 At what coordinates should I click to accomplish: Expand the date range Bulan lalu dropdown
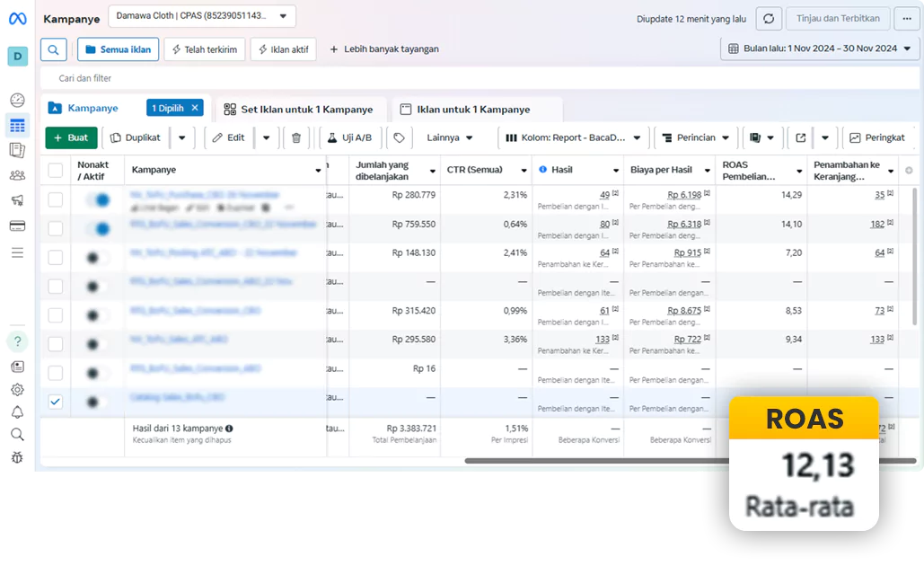coord(823,49)
